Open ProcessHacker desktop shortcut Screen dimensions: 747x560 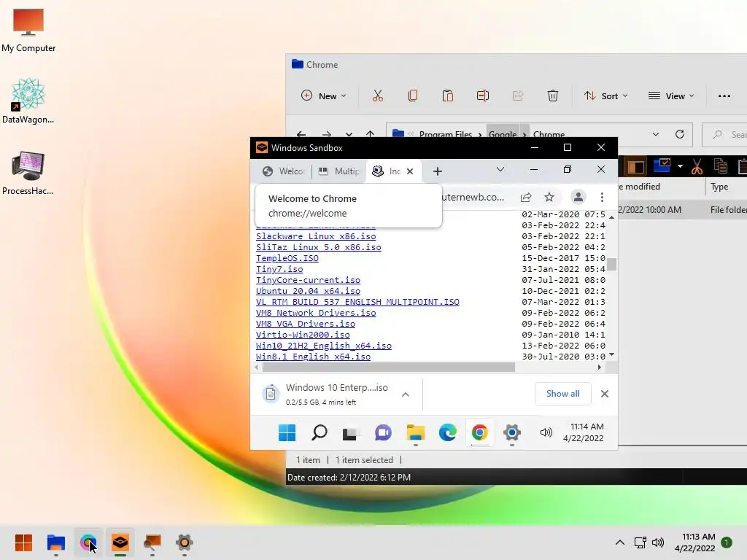pos(28,172)
